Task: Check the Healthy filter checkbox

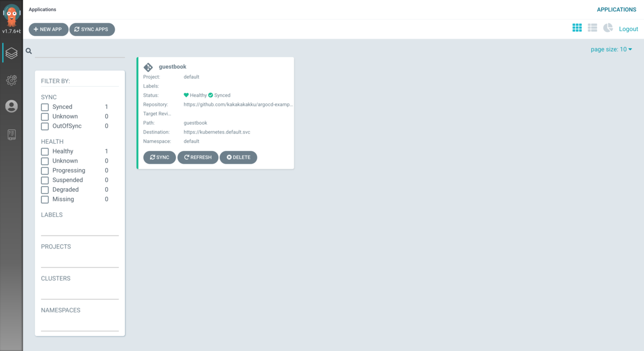Action: tap(45, 152)
